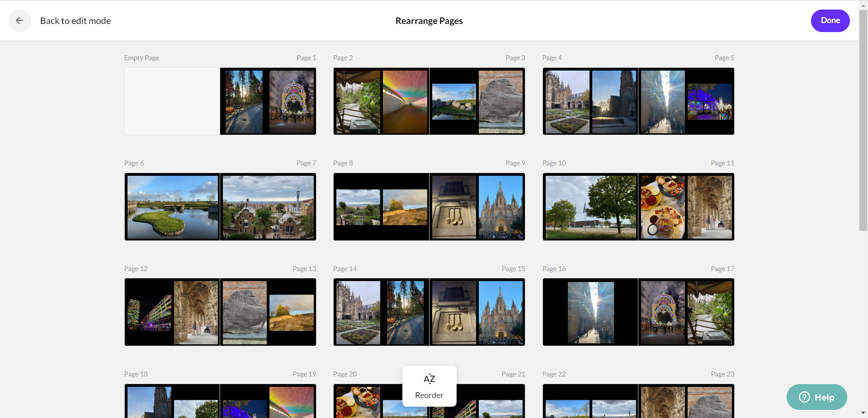868x418 pixels.
Task: Click the 'Page 8' label
Action: (343, 163)
